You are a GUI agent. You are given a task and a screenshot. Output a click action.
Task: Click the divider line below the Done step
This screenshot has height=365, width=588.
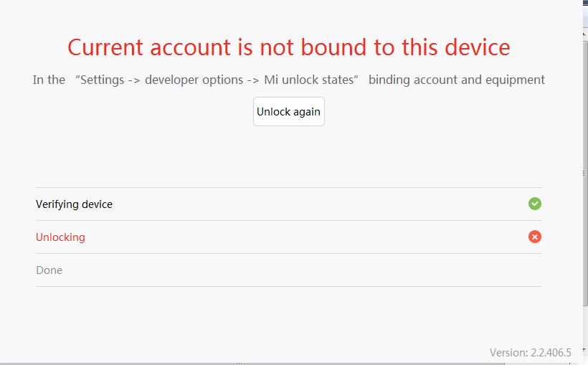pos(288,286)
